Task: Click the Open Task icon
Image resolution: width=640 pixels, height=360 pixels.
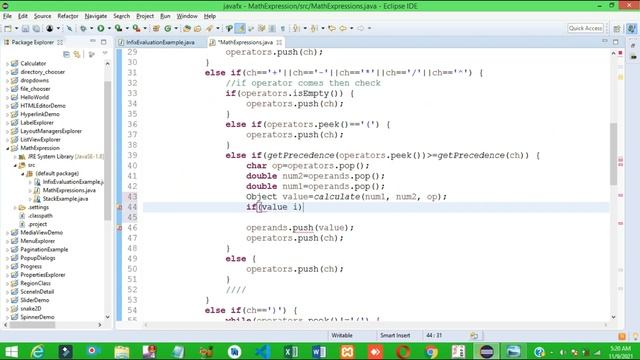Action: click(198, 29)
